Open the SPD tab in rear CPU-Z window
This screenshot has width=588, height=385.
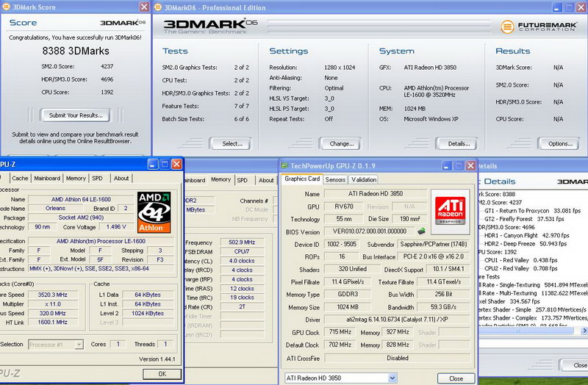pos(243,180)
